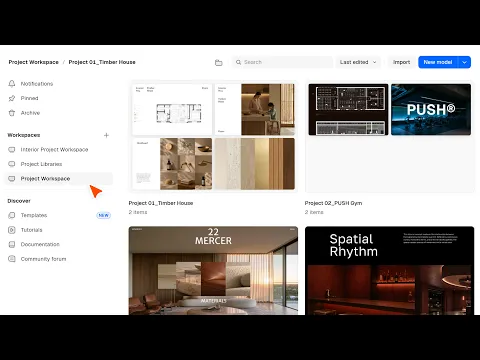480x360 pixels.
Task: Click the Notifications bell icon
Action: tap(12, 84)
